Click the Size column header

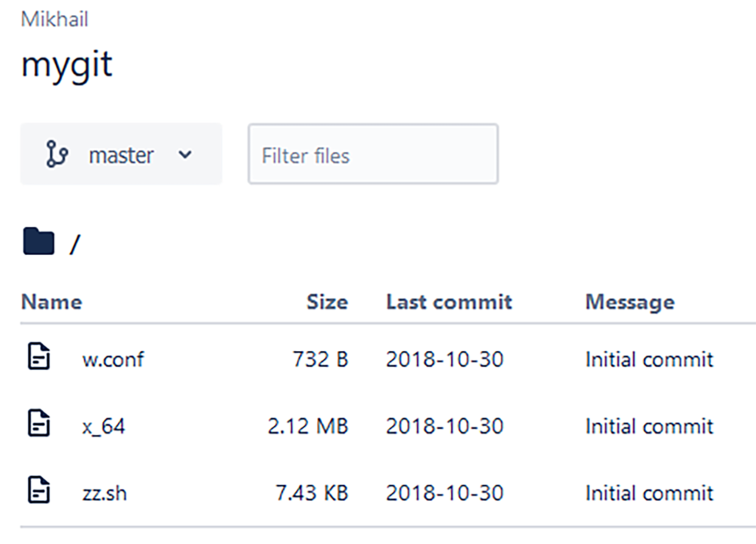click(328, 302)
